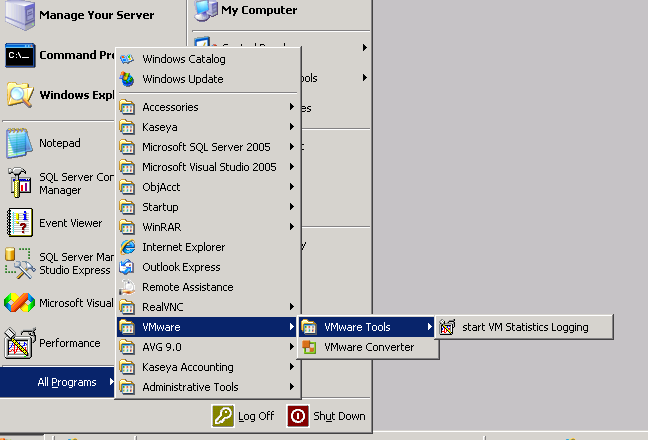Expand the Accessories submenu arrow
Screen dimensions: 648x440
point(292,107)
